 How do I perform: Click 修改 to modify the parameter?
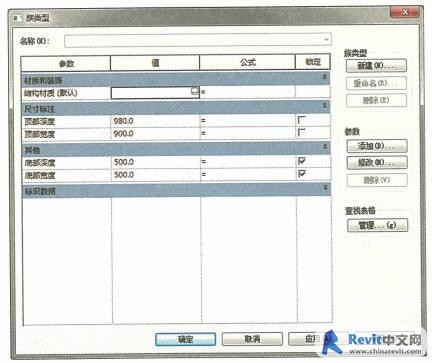pos(377,163)
